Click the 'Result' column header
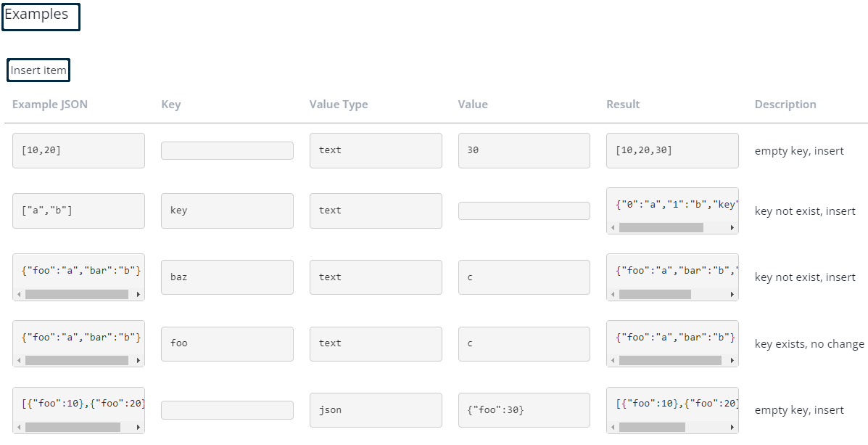The height and width of the screenshot is (445, 868). coord(624,105)
